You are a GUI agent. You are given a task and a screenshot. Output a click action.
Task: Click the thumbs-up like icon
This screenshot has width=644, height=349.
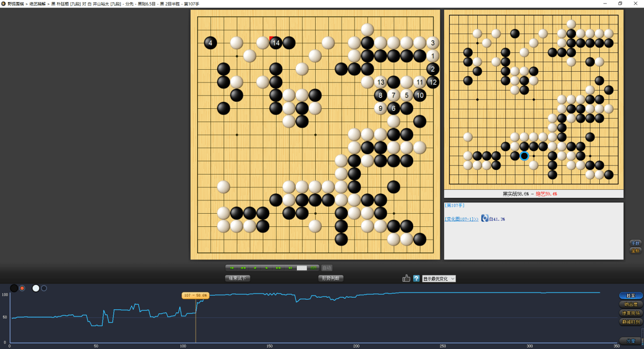pos(406,278)
